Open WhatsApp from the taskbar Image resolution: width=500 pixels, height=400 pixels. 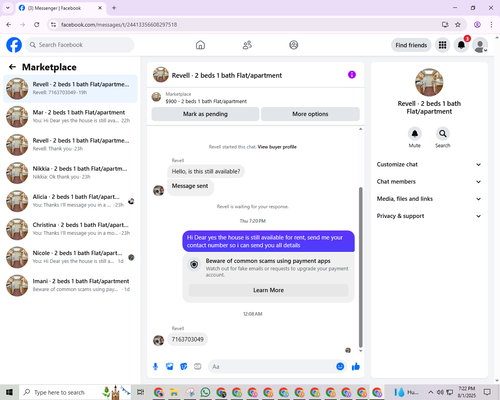[x=205, y=392]
